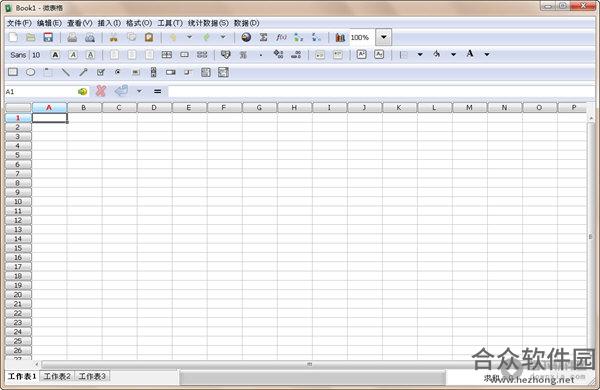600x390 pixels.
Task: Sort descending with the second sort icon
Action: point(316,38)
